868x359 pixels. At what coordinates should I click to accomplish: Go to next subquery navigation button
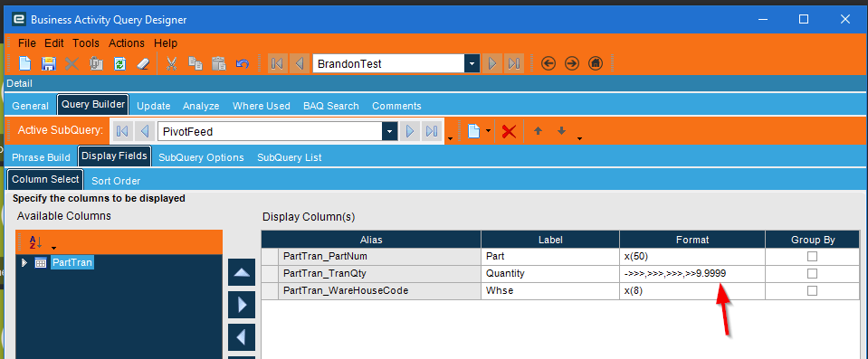[x=410, y=131]
